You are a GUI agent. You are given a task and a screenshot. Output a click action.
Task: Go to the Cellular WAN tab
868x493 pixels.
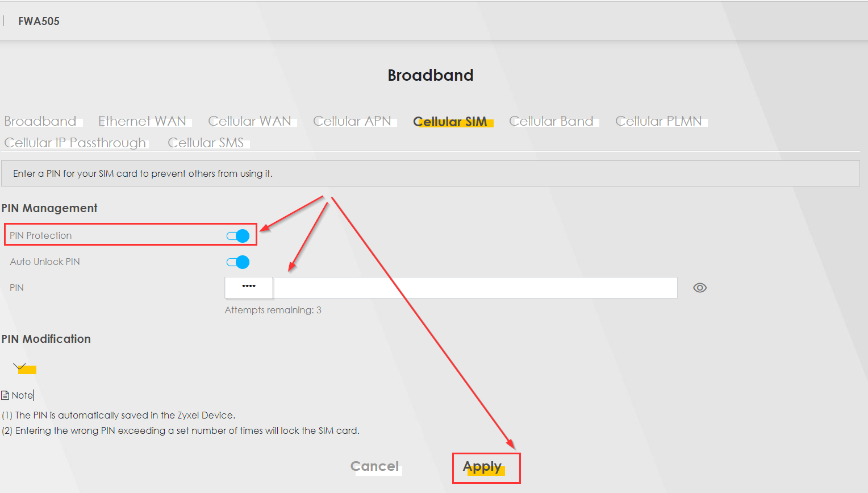[249, 121]
